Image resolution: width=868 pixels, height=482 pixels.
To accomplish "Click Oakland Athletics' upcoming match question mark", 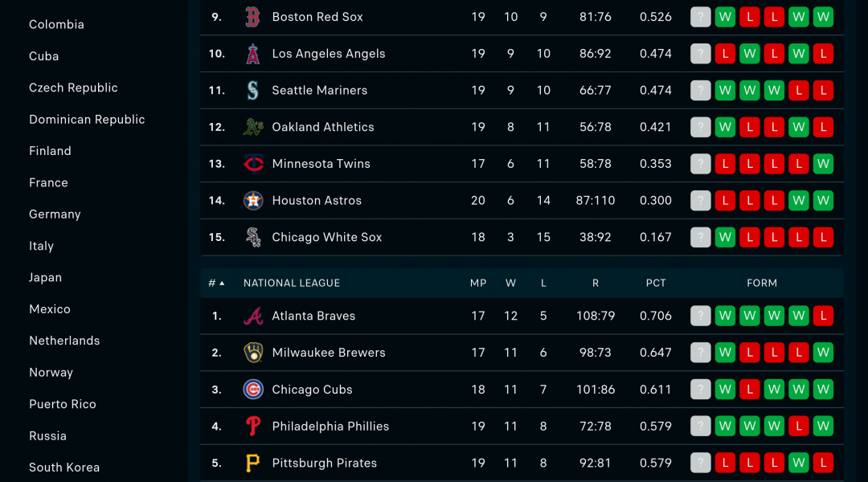I will 700,127.
